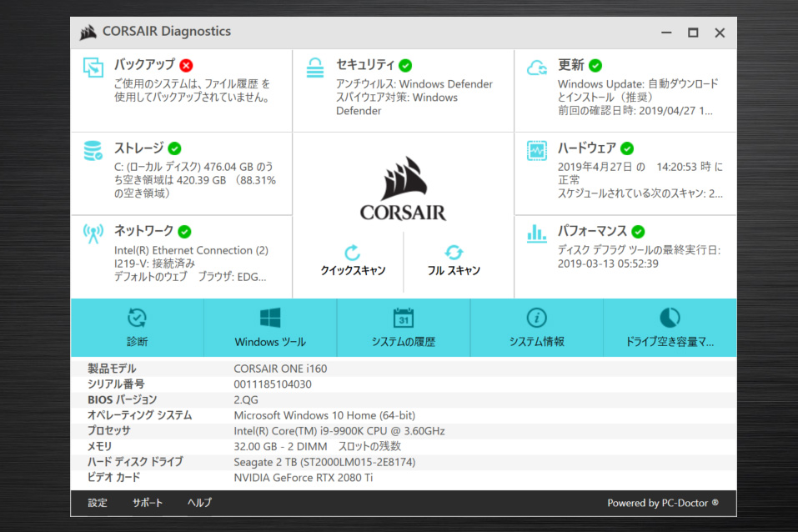Click the CORSAIR sails logo in center
The height and width of the screenshot is (532, 798).
click(404, 178)
